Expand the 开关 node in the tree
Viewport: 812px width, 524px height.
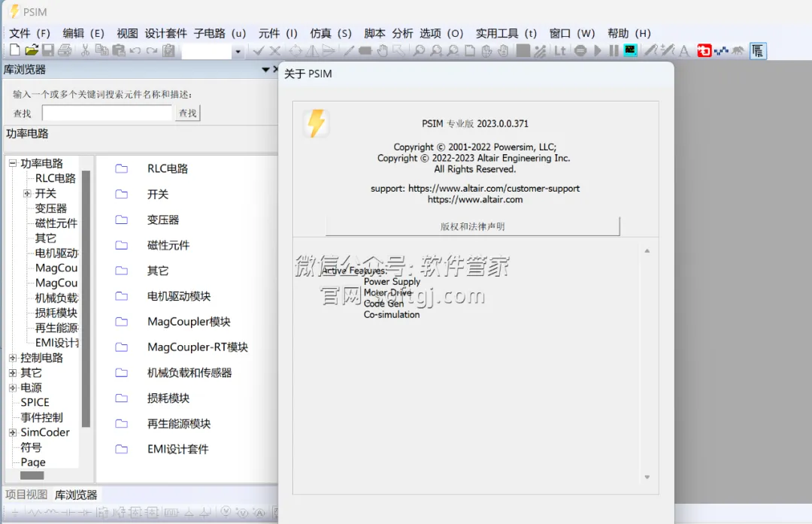click(x=27, y=193)
